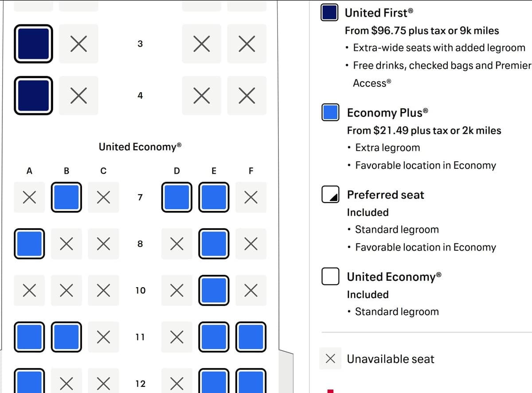Viewport: 532px width, 393px height.
Task: Select United First seat 3A
Action: [x=33, y=43]
